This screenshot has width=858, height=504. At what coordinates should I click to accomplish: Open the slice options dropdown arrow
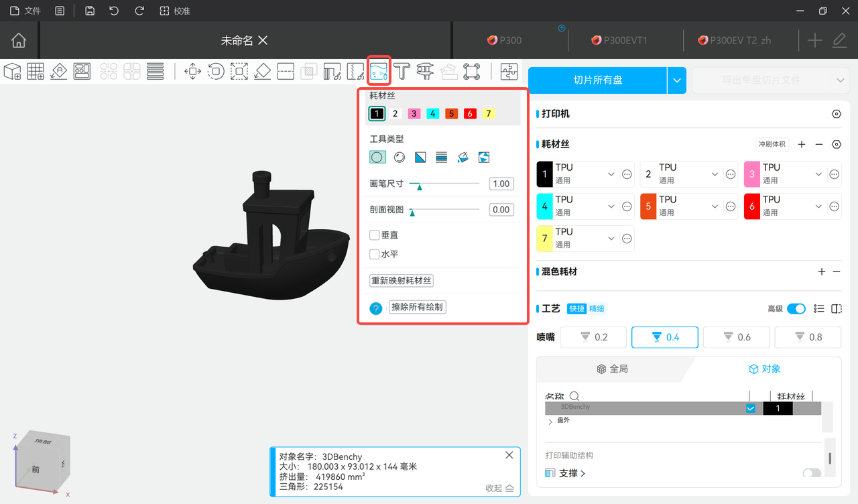[x=677, y=80]
